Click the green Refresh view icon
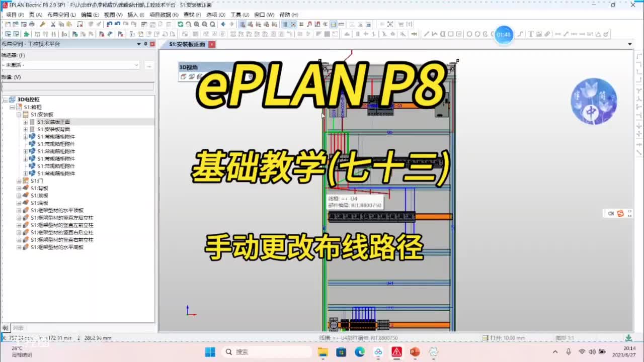 tap(180, 24)
